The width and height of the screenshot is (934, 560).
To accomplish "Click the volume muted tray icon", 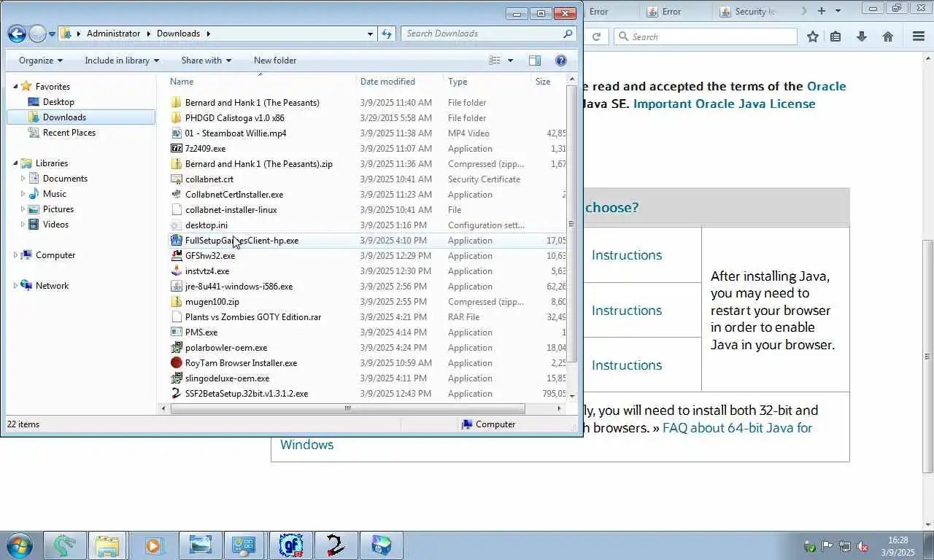I will click(x=862, y=546).
